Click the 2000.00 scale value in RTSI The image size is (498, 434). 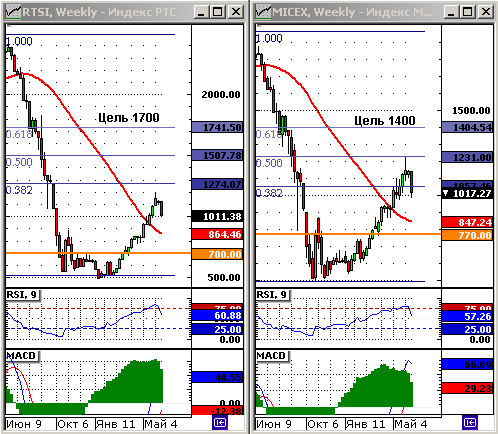click(221, 95)
